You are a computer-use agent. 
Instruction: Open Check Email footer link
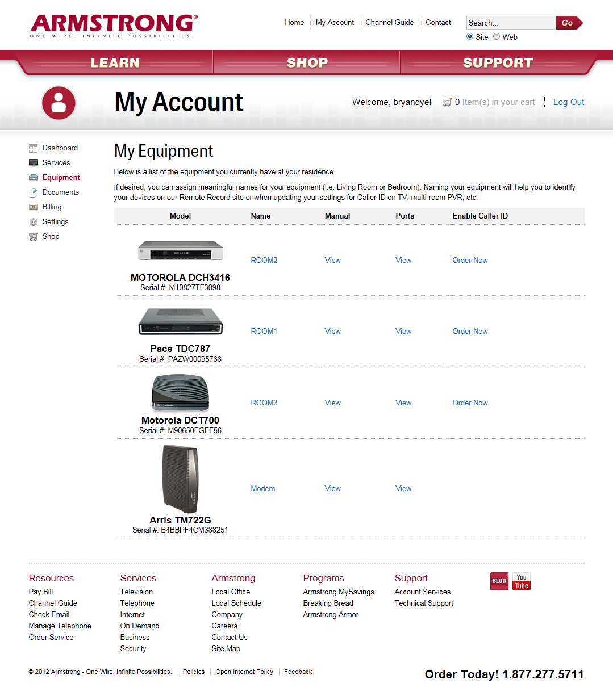pyautogui.click(x=49, y=615)
